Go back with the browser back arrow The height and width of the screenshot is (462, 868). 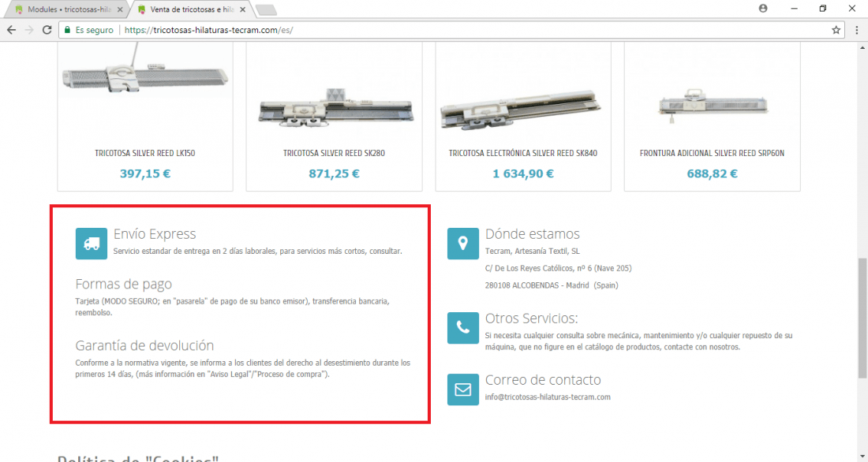tap(12, 30)
